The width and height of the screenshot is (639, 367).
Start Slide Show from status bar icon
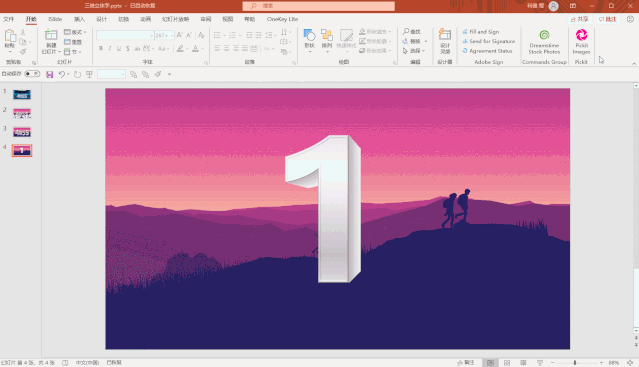(540, 363)
